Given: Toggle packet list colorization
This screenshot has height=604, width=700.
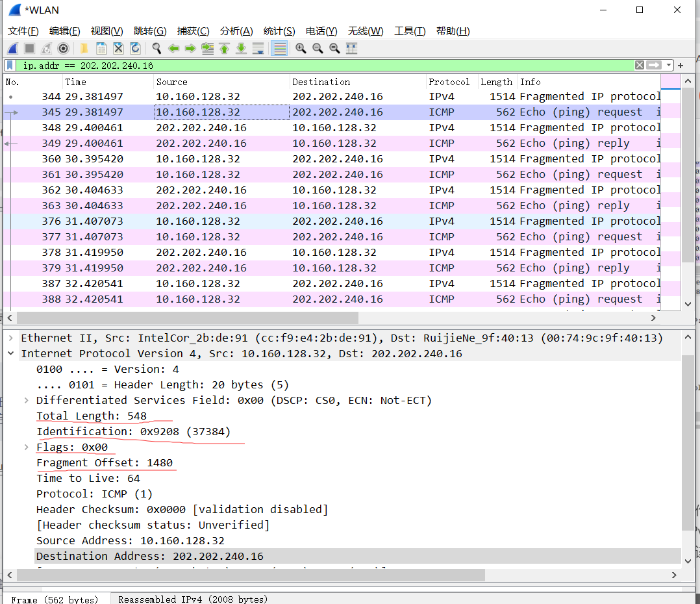Looking at the screenshot, I should [x=279, y=48].
